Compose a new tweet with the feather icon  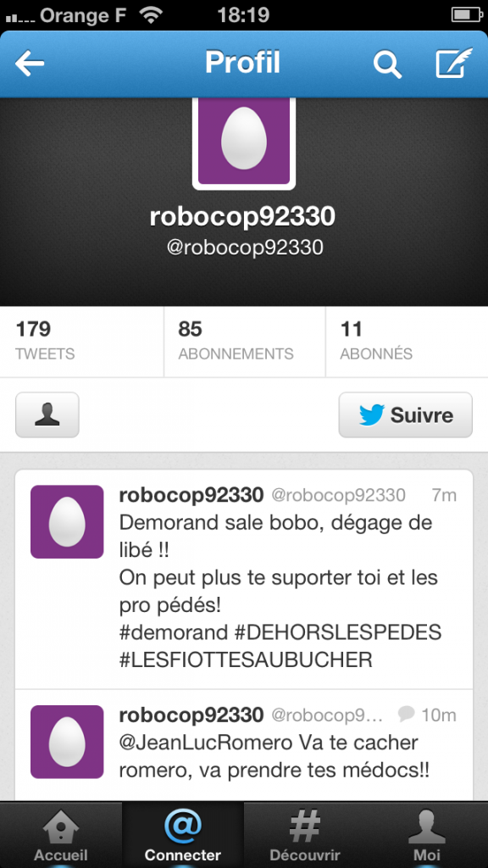point(454,63)
